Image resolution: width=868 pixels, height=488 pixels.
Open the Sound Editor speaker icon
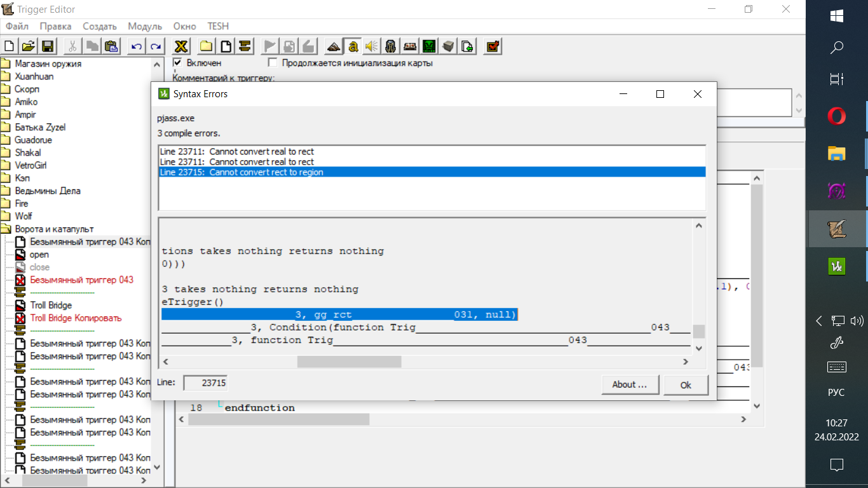pos(372,46)
